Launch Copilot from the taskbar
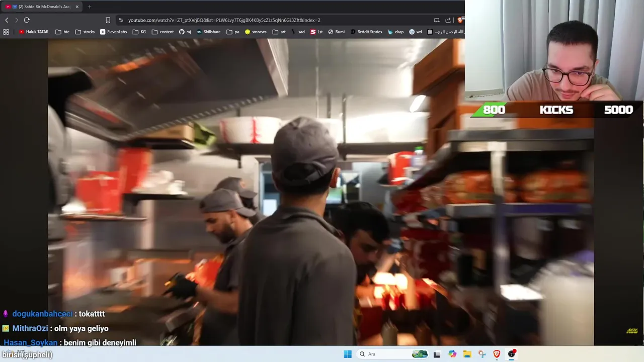Image resolution: width=644 pixels, height=362 pixels. click(452, 354)
